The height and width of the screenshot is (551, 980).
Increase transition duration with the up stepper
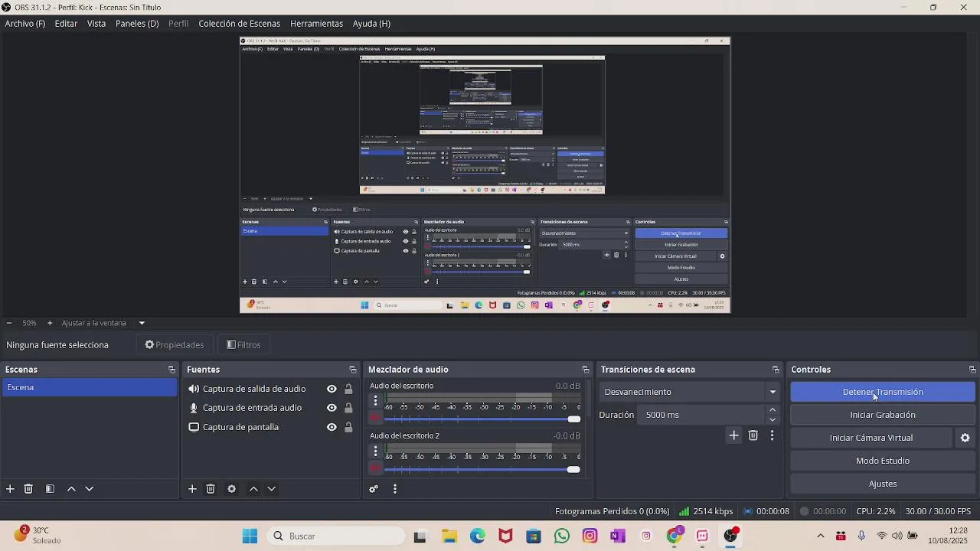tap(773, 410)
